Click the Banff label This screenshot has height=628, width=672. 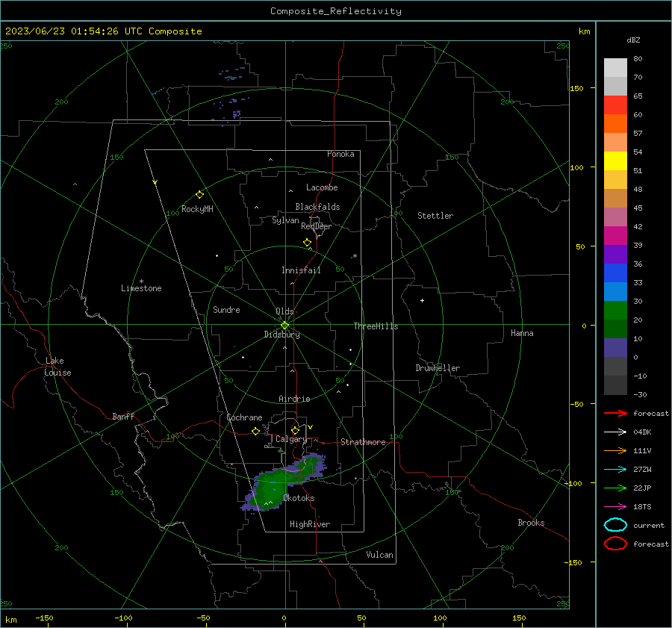point(123,416)
